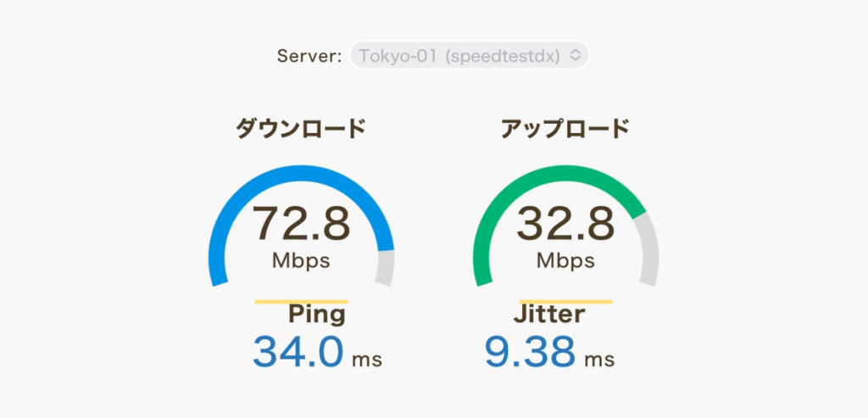Click the yellow line above Jitter
This screenshot has height=418, width=868.
click(x=565, y=302)
